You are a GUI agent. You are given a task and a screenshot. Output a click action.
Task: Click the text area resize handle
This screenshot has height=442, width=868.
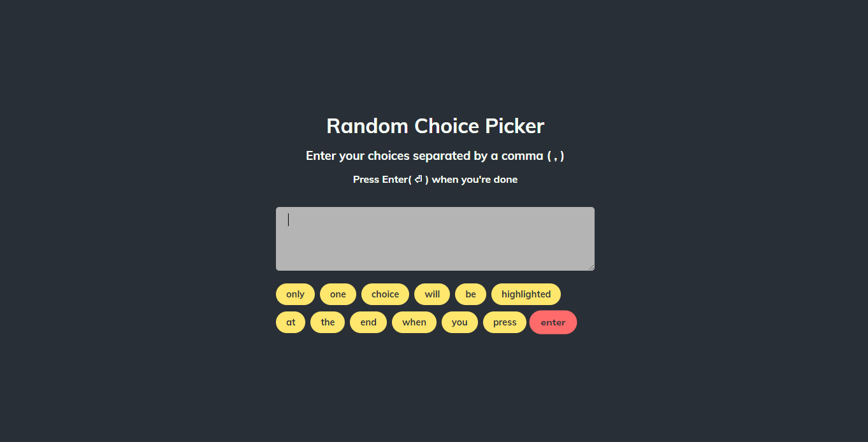591,266
